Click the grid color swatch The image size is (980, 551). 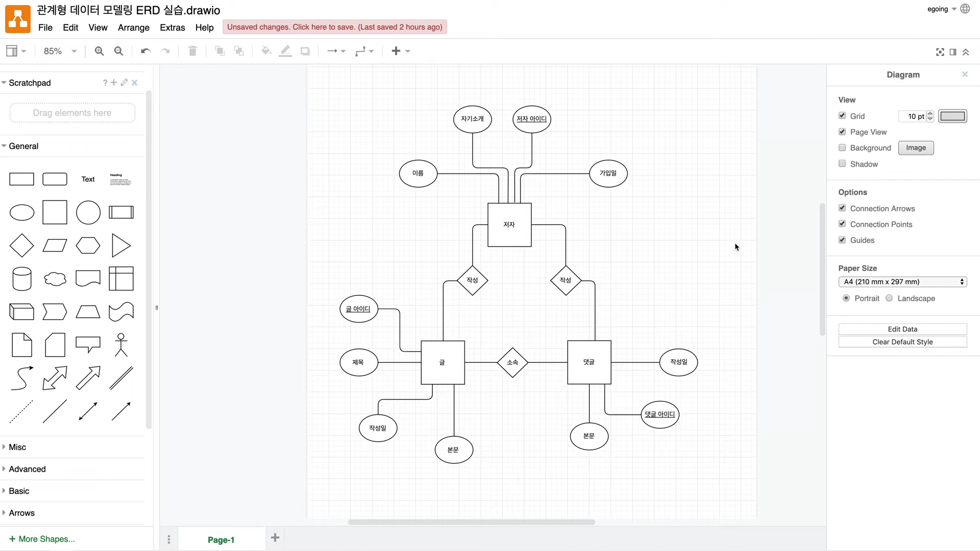(952, 116)
